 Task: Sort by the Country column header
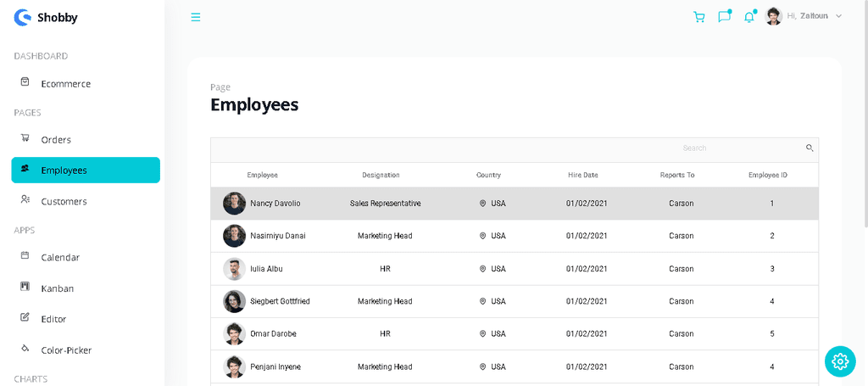point(488,175)
